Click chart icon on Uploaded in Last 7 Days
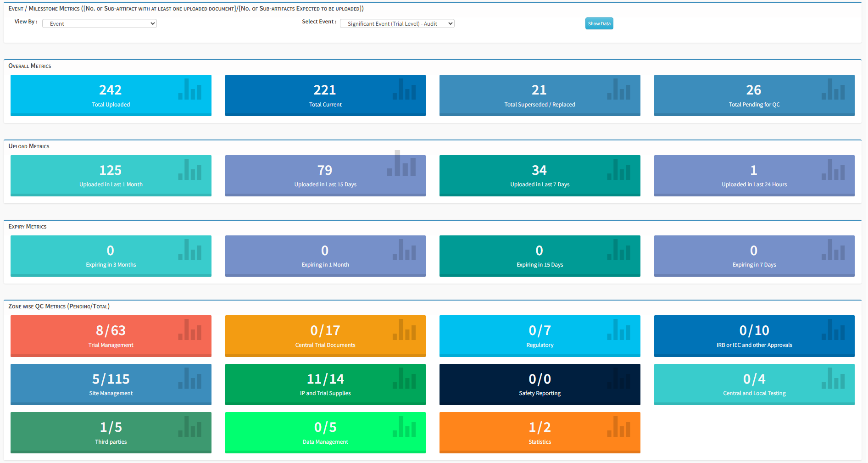This screenshot has width=868, height=463. coord(618,170)
